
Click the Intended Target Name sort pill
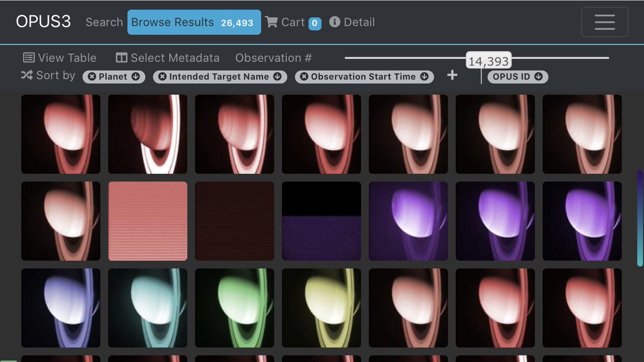pyautogui.click(x=220, y=77)
